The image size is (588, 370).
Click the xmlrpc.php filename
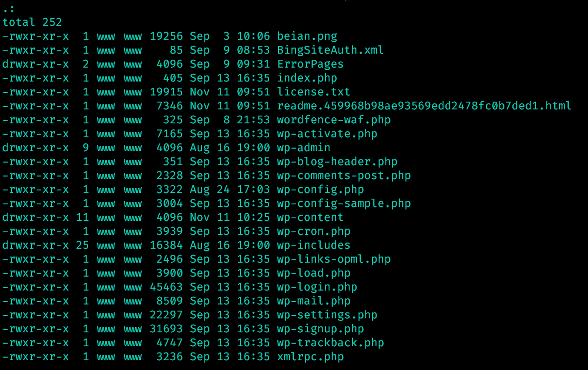[x=310, y=357]
